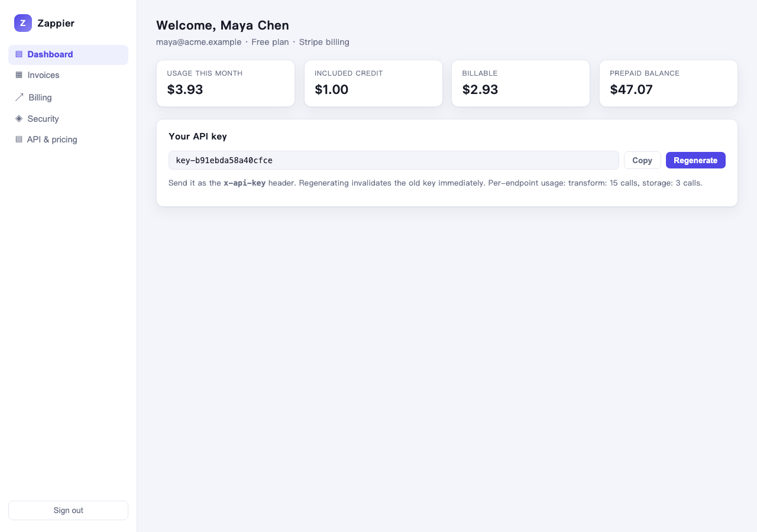Click the API & pricing icon
The image size is (757, 532).
19,140
